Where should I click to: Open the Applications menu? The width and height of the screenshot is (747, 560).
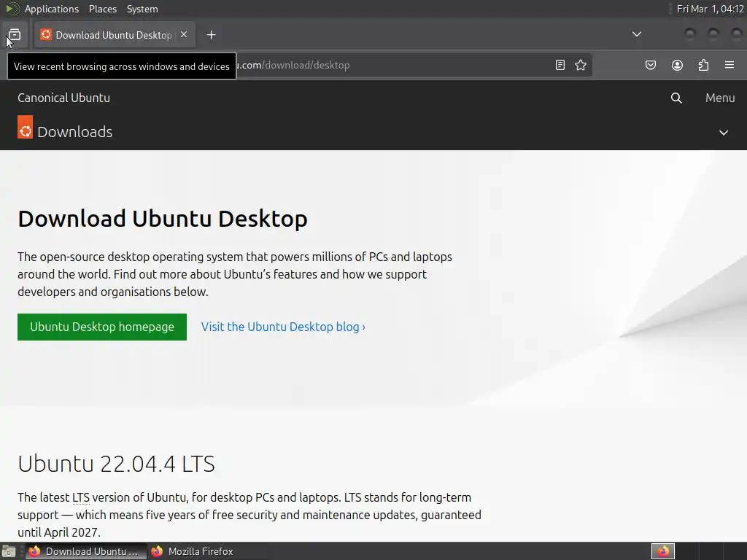click(x=52, y=9)
